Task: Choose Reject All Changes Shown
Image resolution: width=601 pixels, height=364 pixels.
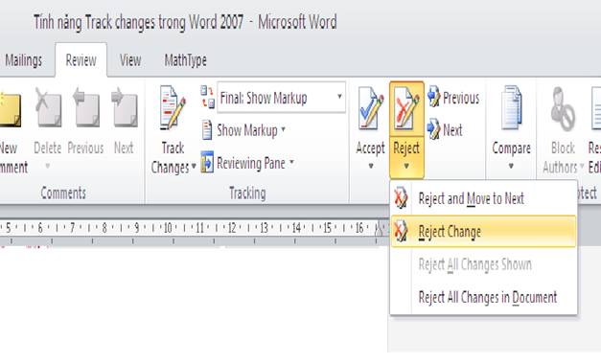Action: pyautogui.click(x=484, y=264)
